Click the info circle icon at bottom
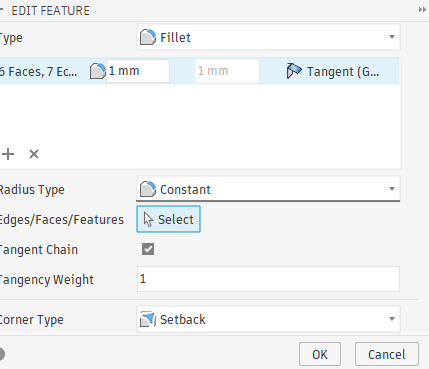 [x=1, y=354]
